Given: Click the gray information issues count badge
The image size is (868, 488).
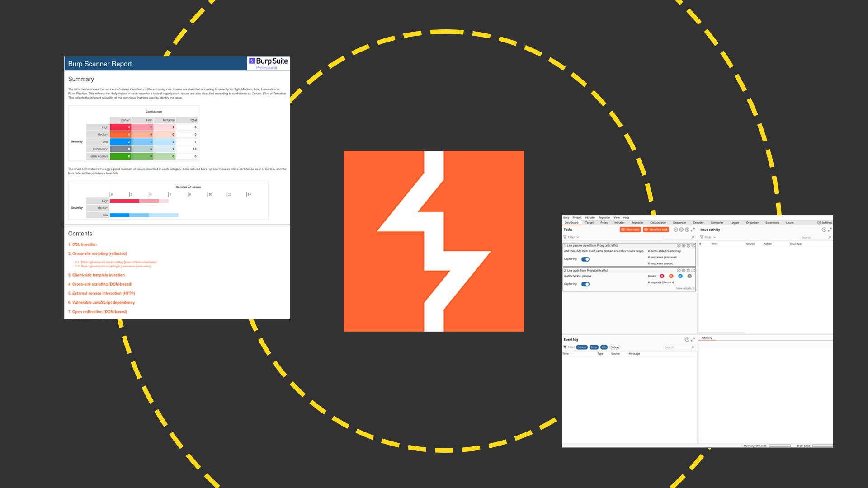Looking at the screenshot, I should coord(689,276).
